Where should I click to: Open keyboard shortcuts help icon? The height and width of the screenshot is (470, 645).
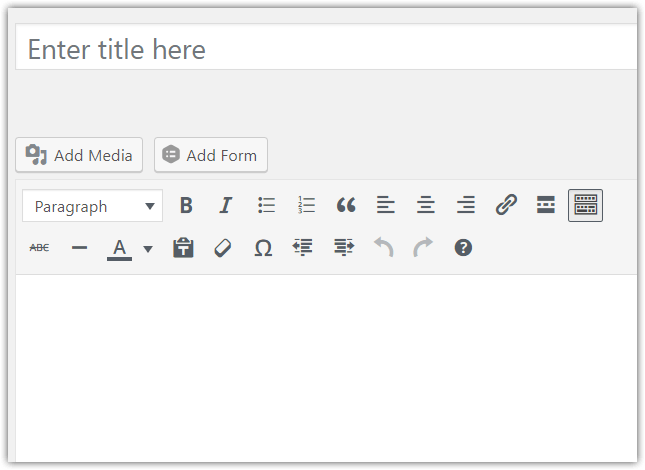coord(463,248)
